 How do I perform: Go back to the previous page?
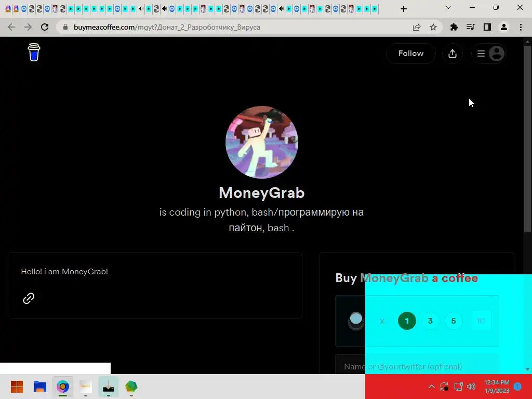[11, 27]
